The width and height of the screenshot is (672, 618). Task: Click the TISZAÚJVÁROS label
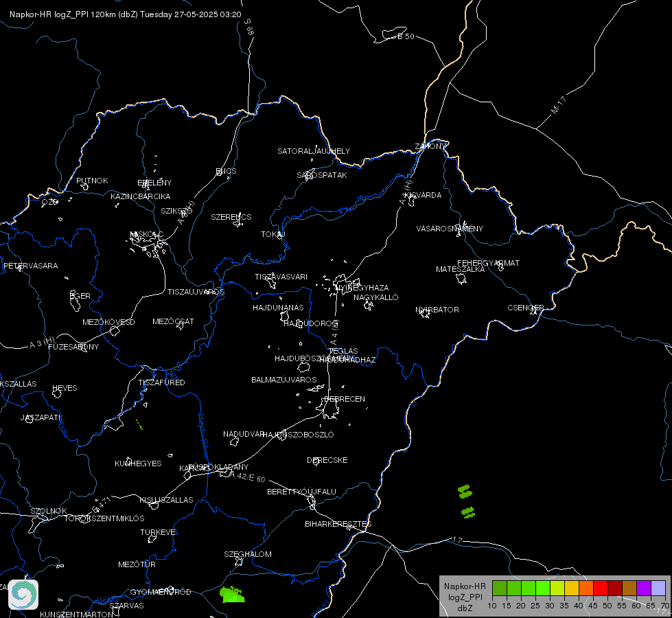[x=196, y=292]
